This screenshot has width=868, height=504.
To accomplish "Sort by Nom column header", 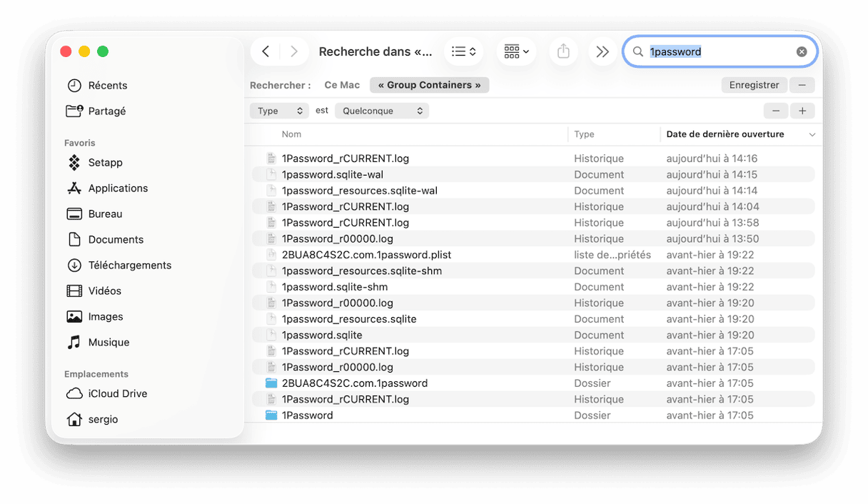I will [291, 134].
